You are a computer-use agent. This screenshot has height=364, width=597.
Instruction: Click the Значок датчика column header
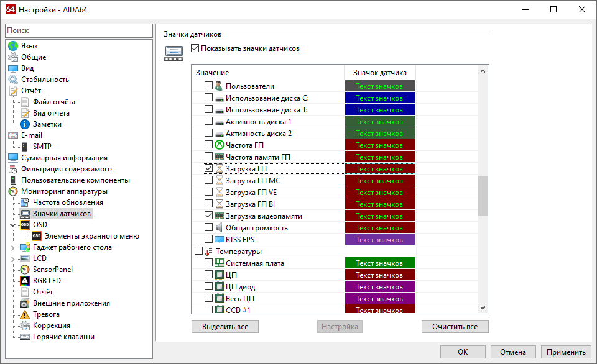(379, 73)
